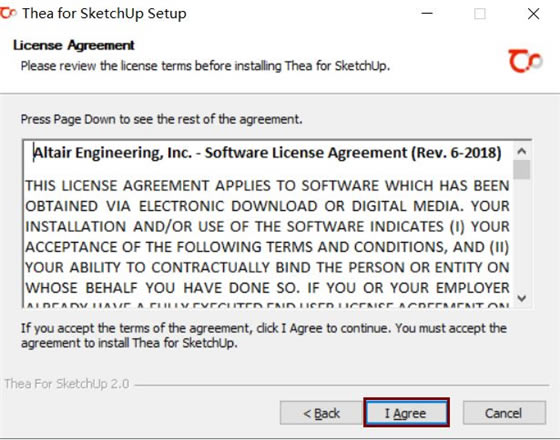Click the If you accept the terms text
560x440 pixels.
coord(264,335)
